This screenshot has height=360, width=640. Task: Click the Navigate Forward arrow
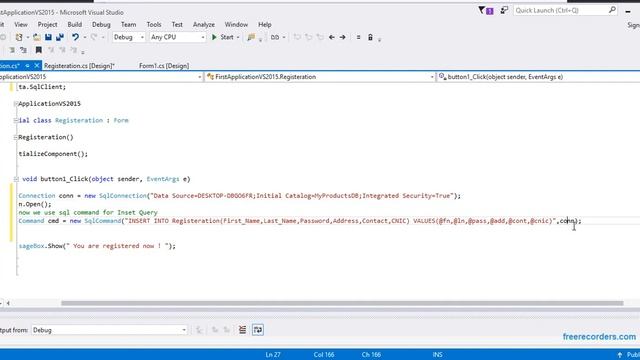tap(342, 37)
